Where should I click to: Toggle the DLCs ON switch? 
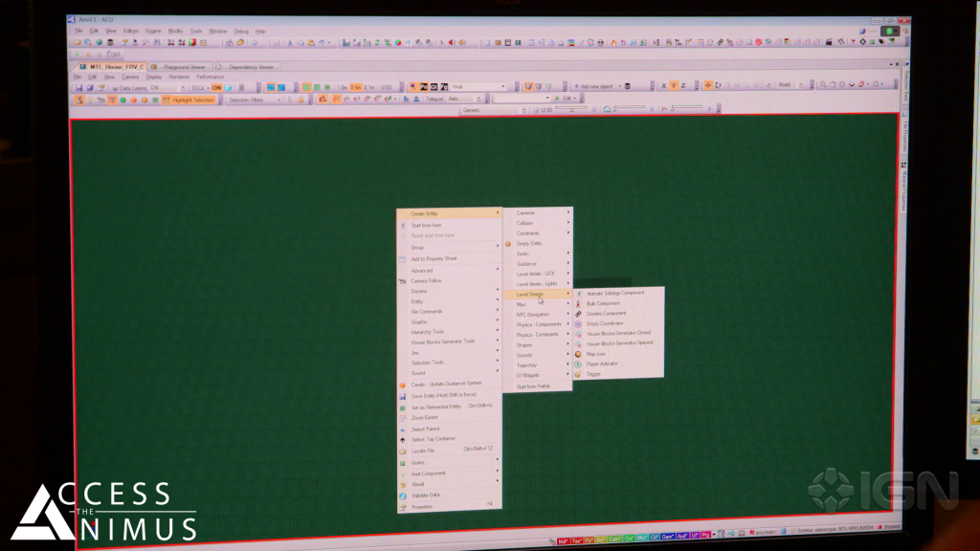216,87
